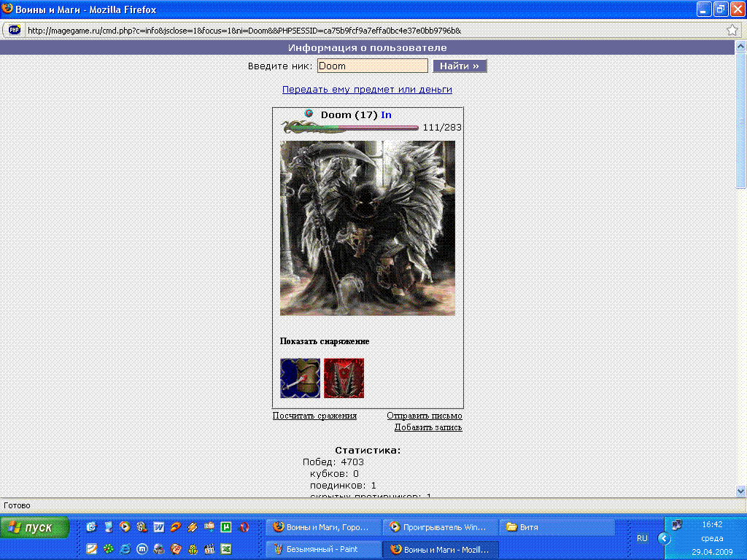Click the Найти » search button

[460, 66]
